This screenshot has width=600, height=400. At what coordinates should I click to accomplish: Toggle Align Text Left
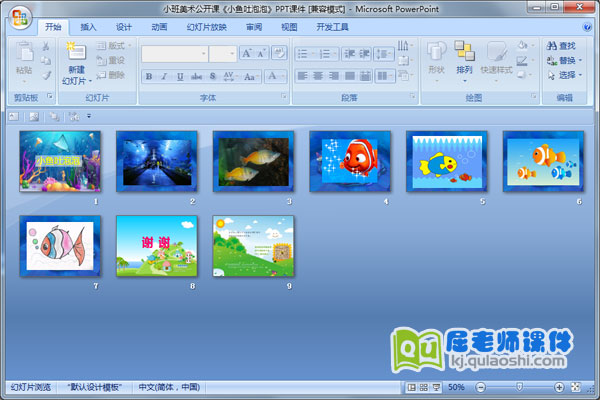[302, 76]
